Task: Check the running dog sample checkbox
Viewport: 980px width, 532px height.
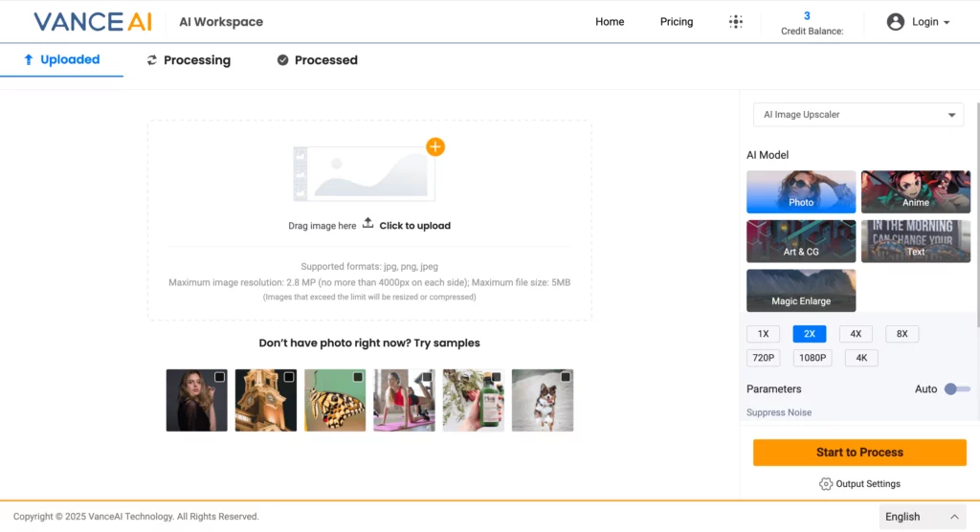Action: click(x=565, y=377)
